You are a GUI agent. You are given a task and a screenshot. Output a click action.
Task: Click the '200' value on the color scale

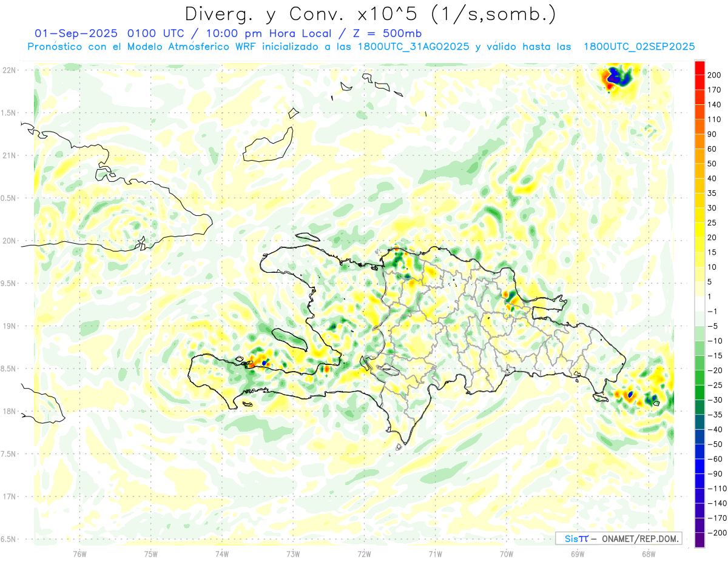click(x=715, y=75)
